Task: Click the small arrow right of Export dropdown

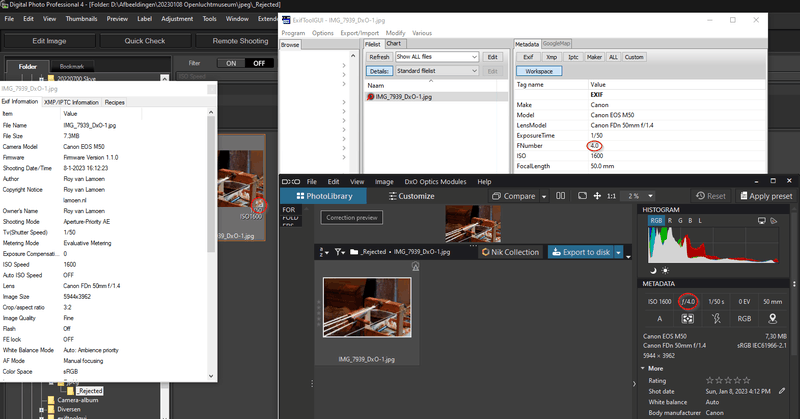Action: click(x=629, y=257)
